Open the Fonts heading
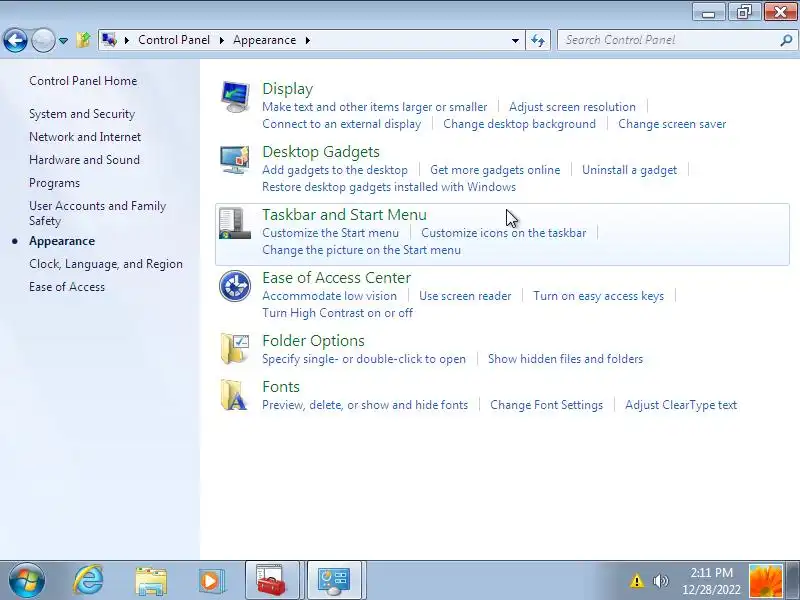Screen dimensions: 800x600 tap(281, 387)
